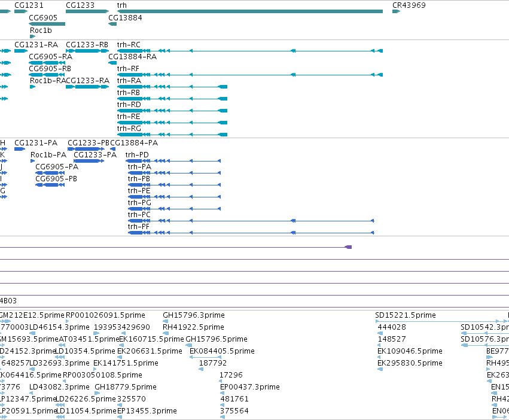Image resolution: width=509 pixels, height=420 pixels.
Task: Select protein label CG6905-PB
Action: point(56,179)
